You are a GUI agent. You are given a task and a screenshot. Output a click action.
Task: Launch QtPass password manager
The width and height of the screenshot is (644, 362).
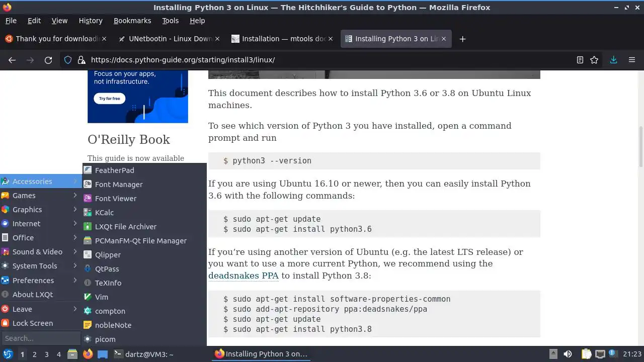point(144,268)
